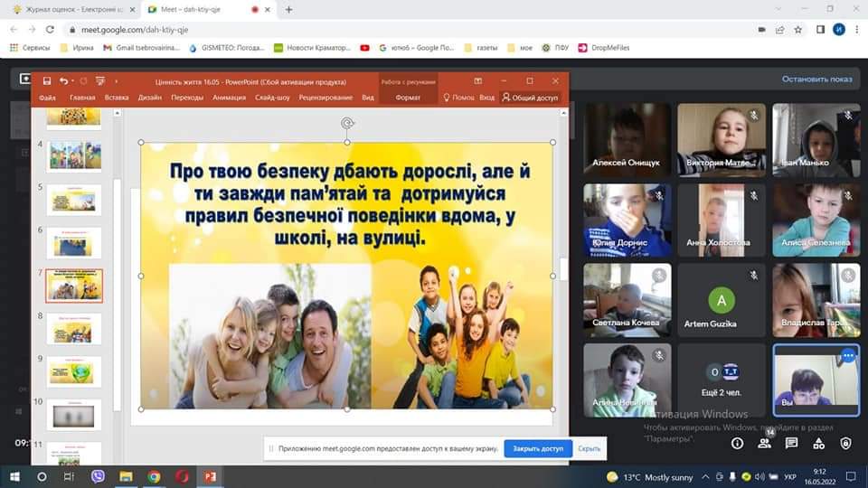Switch to the Анимация ribbon tab
Viewport: 868px width, 488px height.
[x=229, y=98]
